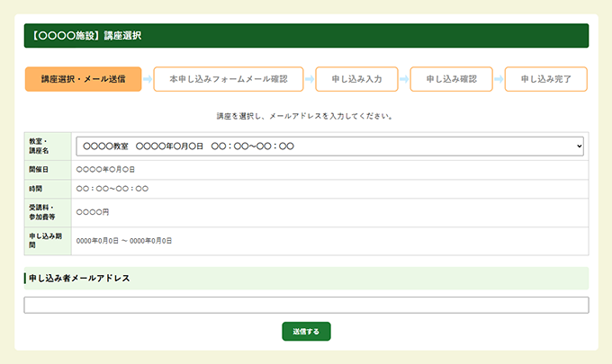Click the arrow icon after 講座選択・メール送信

pyautogui.click(x=148, y=79)
